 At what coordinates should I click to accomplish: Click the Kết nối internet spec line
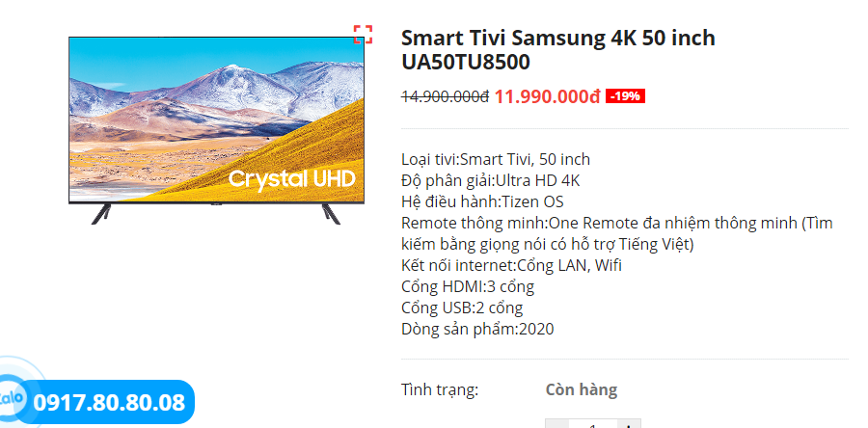coord(511,265)
